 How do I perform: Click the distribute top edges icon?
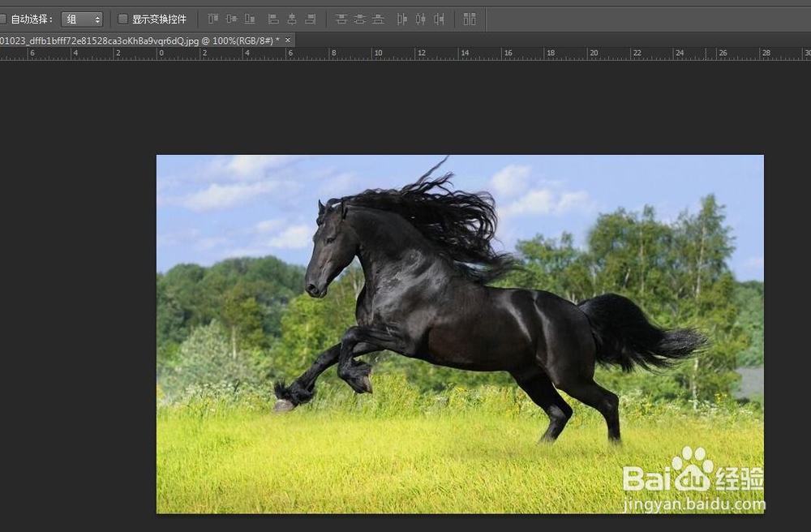click(x=341, y=19)
